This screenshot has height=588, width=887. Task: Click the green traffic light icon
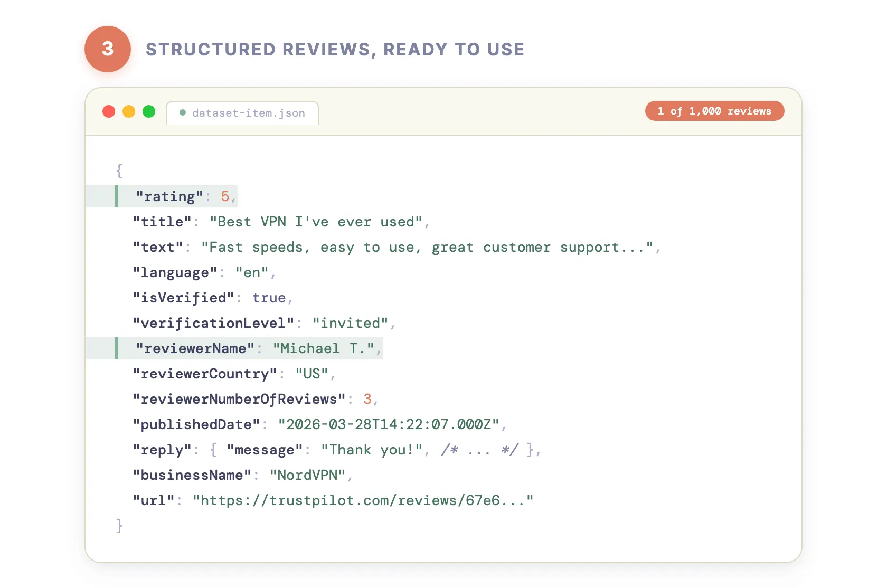pos(149,111)
